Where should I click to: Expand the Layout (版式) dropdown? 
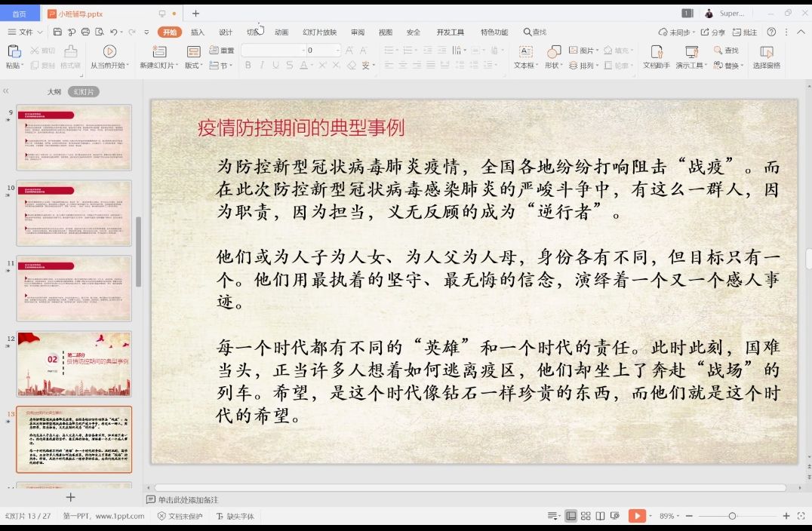(194, 66)
